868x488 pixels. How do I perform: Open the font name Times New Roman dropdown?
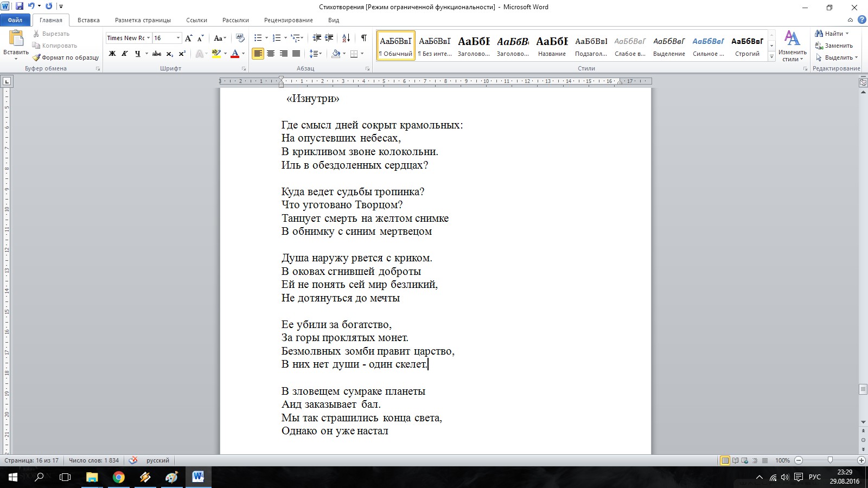[149, 38]
